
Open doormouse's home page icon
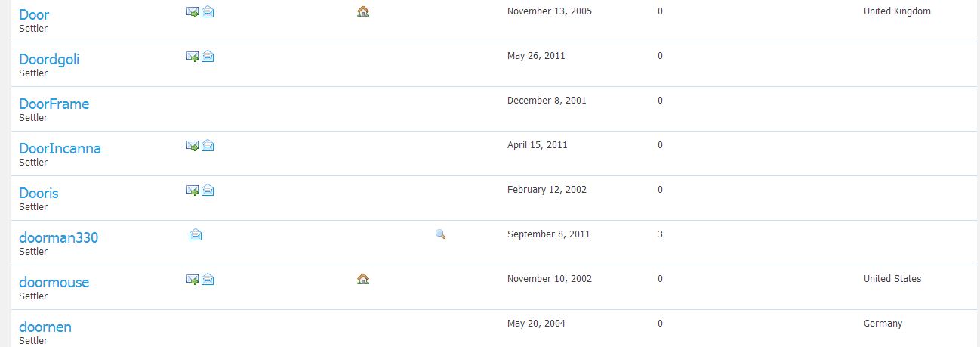pos(363,279)
